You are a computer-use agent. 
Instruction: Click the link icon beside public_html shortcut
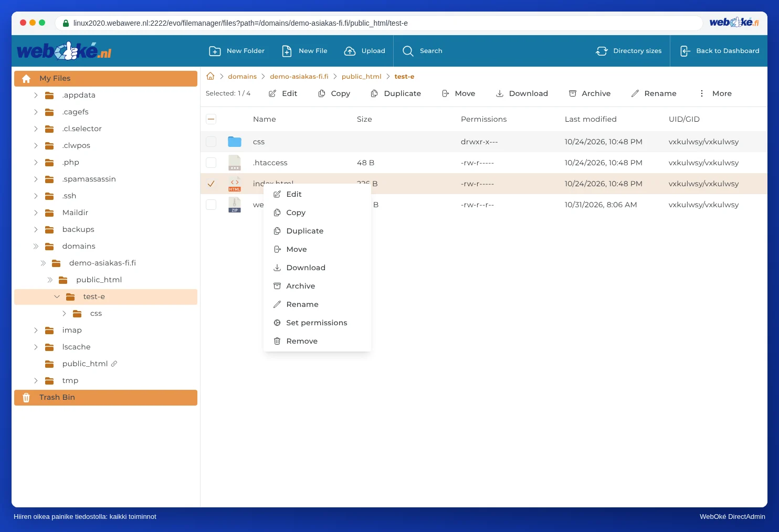(114, 364)
